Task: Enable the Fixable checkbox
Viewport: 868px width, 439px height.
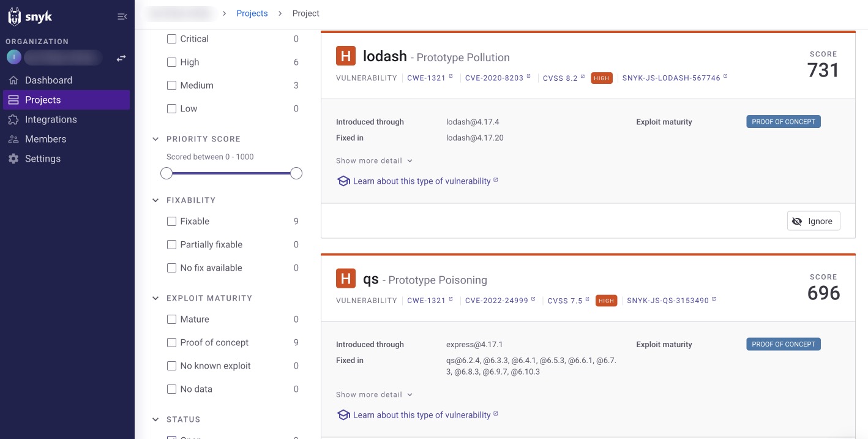Action: coord(172,221)
